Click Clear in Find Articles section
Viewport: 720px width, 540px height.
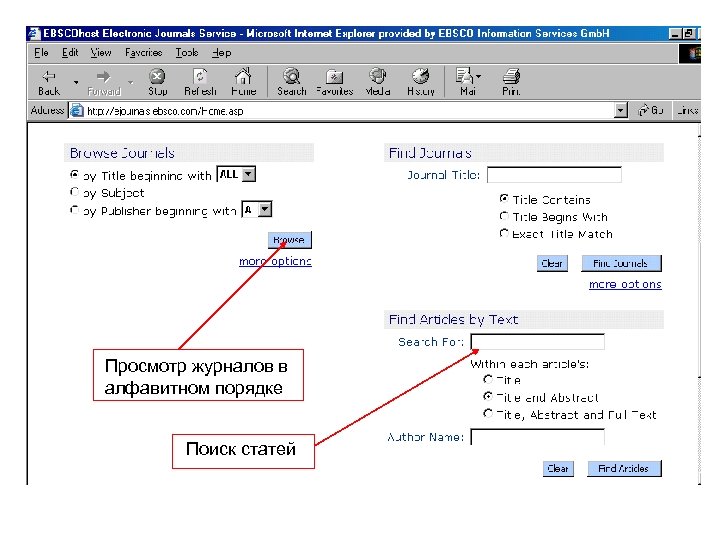coord(558,468)
